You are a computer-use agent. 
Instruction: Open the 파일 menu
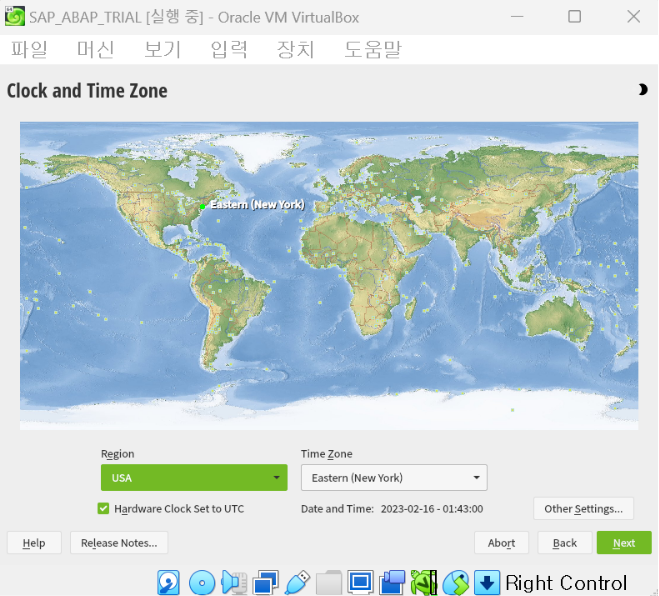29,49
